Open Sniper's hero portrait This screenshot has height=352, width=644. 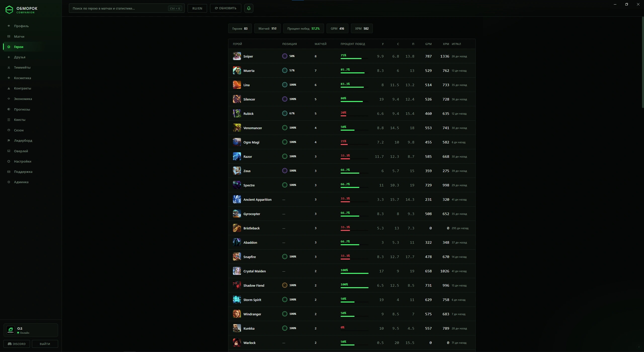click(x=237, y=56)
